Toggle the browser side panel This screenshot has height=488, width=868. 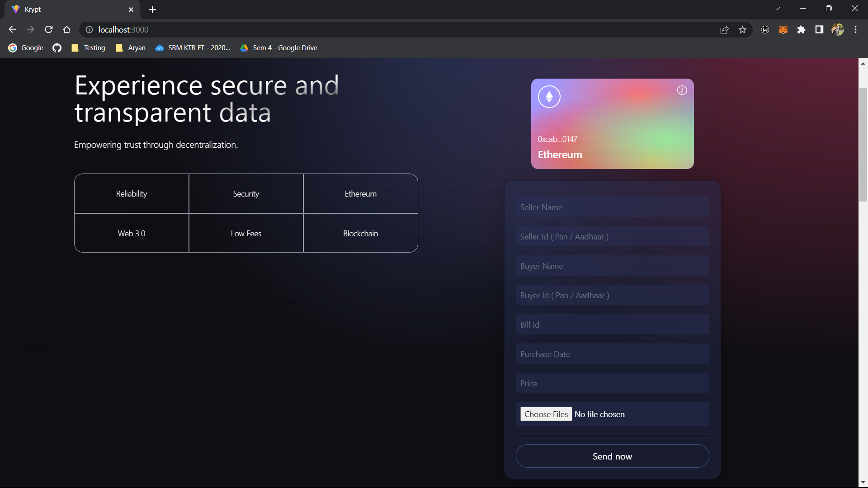pyautogui.click(x=819, y=30)
